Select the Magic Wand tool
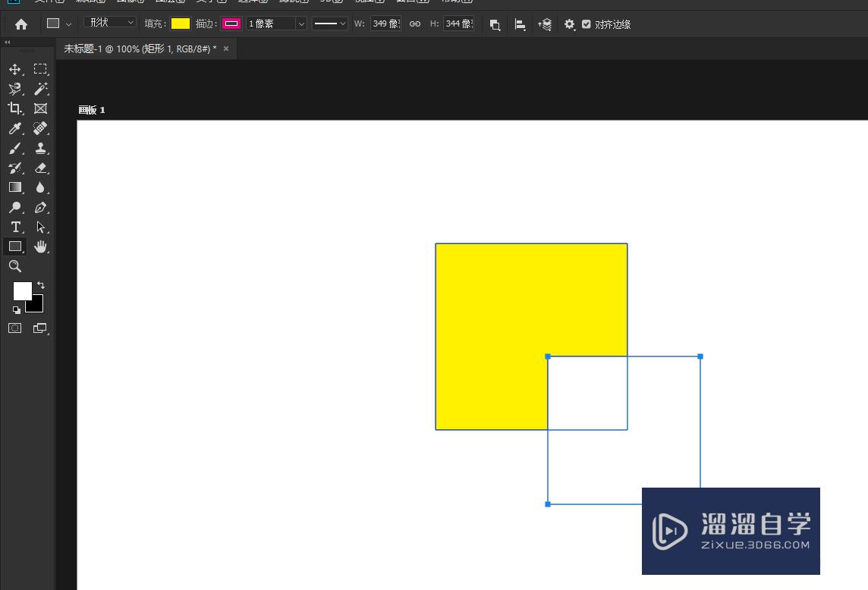This screenshot has height=590, width=868. coord(40,89)
